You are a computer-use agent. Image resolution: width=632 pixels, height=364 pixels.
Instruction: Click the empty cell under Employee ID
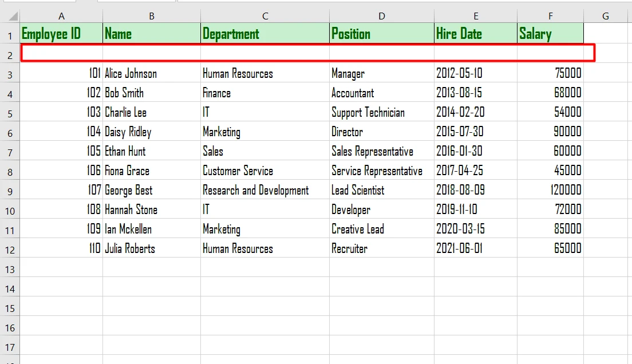point(61,53)
